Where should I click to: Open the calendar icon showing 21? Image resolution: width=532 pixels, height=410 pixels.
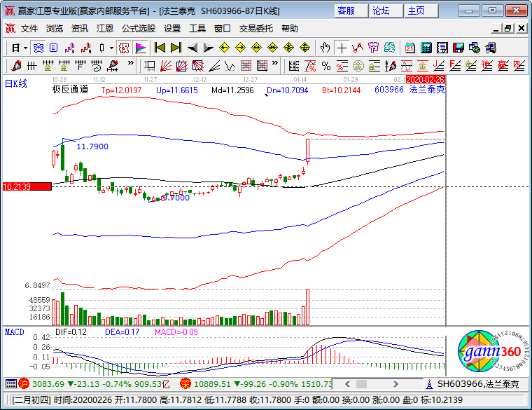(x=410, y=48)
